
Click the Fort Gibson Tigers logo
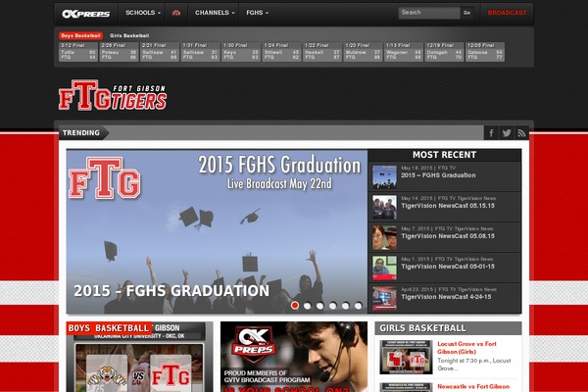coord(113,95)
